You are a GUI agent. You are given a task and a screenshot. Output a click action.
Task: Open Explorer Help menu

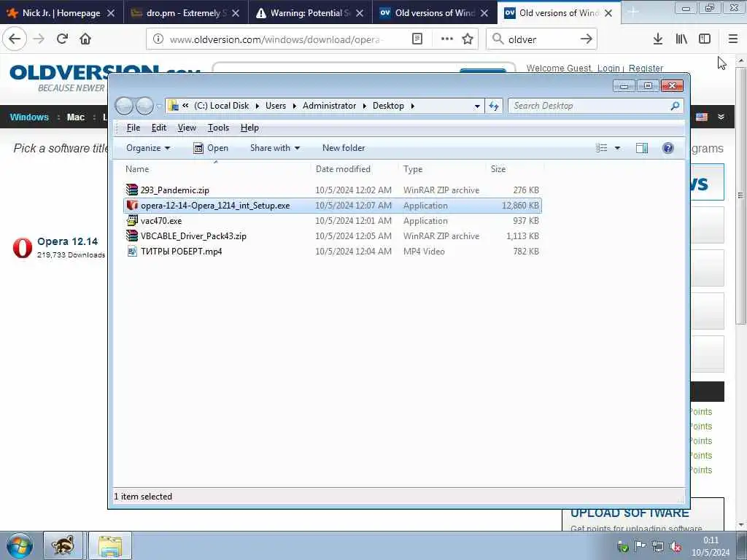249,128
